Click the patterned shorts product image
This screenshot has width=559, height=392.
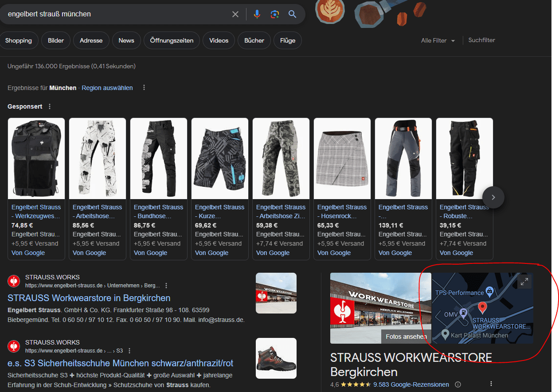220,158
